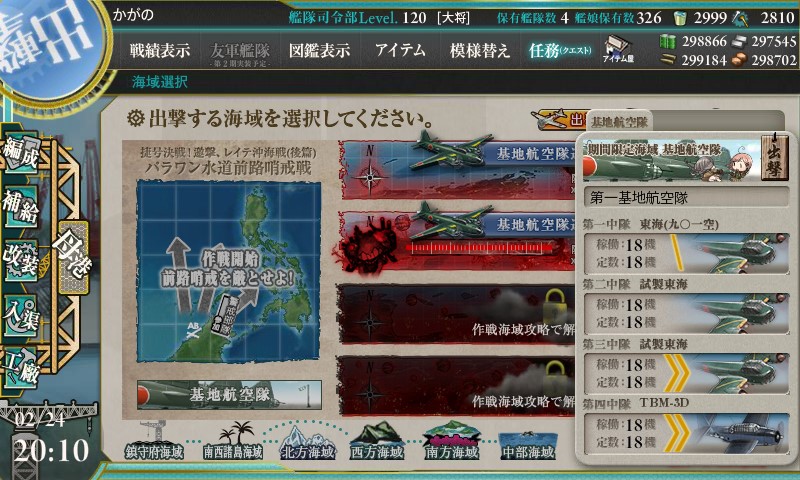The height and width of the screenshot is (480, 800).
Task: Select the 南方海域 world icon
Action: 452,441
